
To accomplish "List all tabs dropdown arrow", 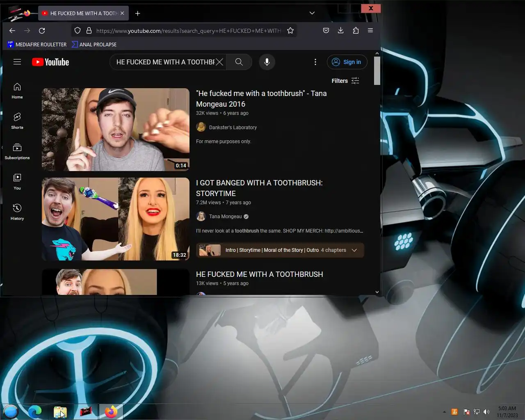I will 312,13.
